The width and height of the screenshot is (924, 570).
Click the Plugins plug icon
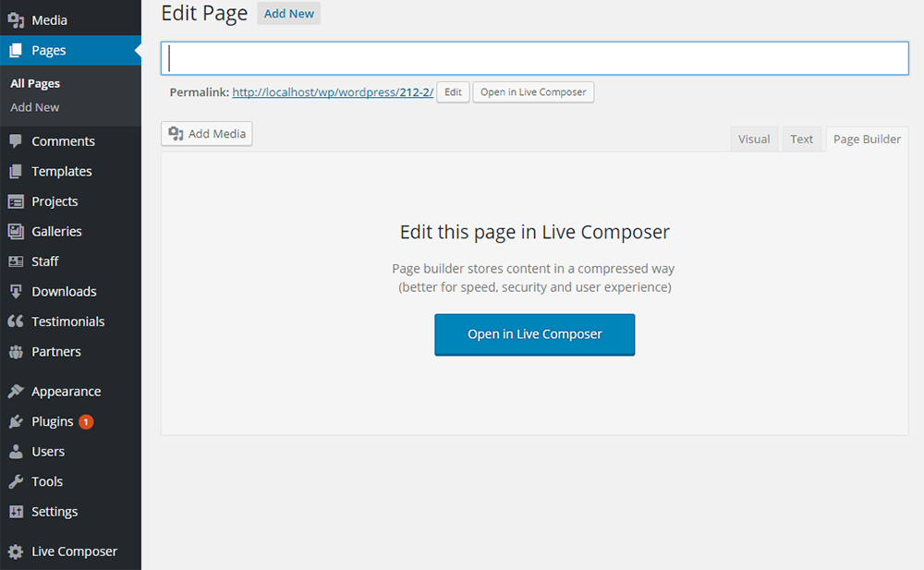(x=16, y=421)
